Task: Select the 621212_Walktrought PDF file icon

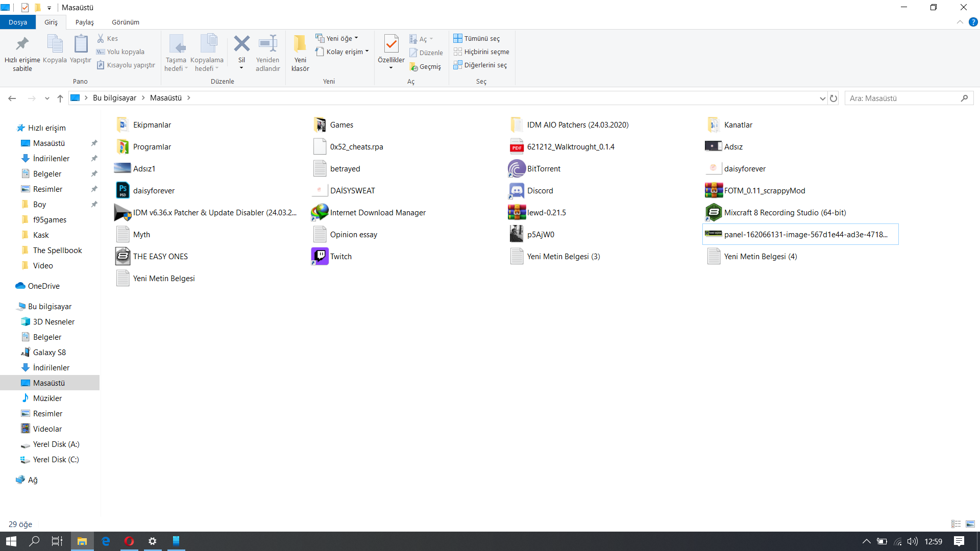Action: [x=517, y=146]
